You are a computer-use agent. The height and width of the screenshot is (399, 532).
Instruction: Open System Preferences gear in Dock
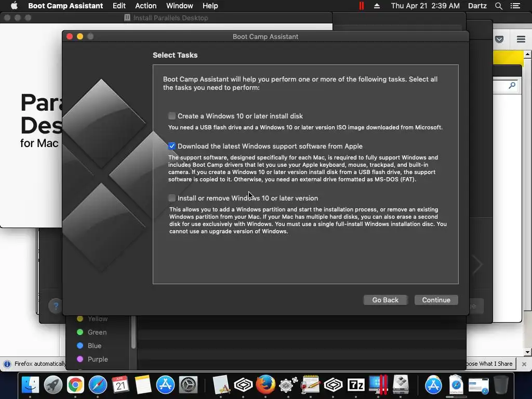coord(188,385)
